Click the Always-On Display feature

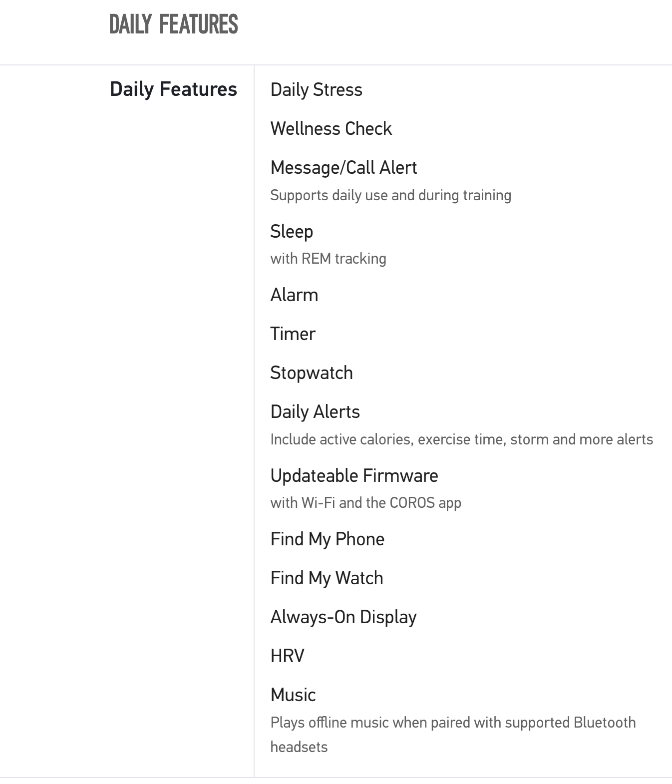coord(343,617)
